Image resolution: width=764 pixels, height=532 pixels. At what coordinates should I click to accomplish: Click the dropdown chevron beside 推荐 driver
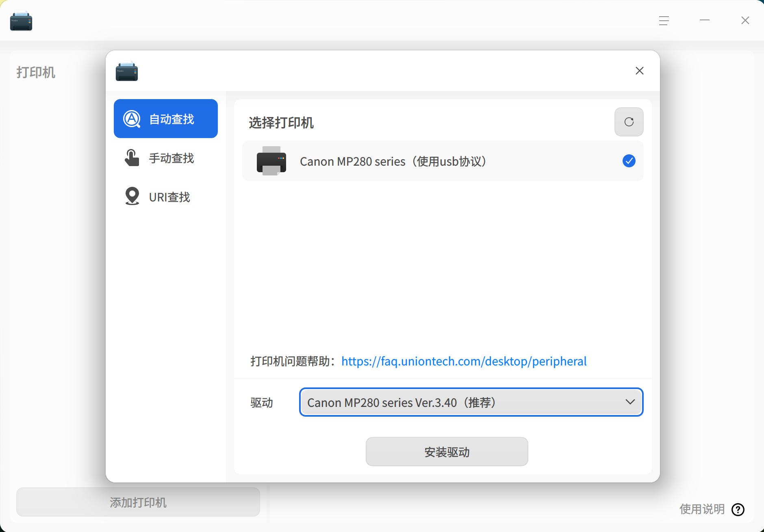(630, 402)
